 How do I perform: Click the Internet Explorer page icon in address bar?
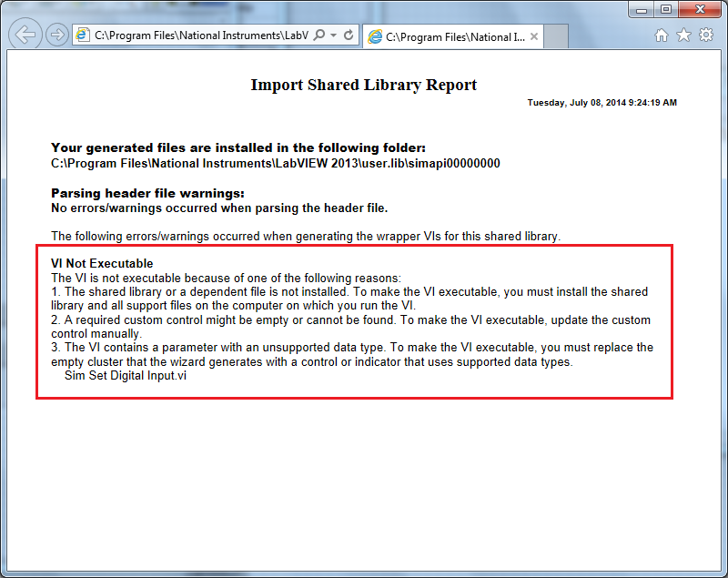pyautogui.click(x=83, y=35)
